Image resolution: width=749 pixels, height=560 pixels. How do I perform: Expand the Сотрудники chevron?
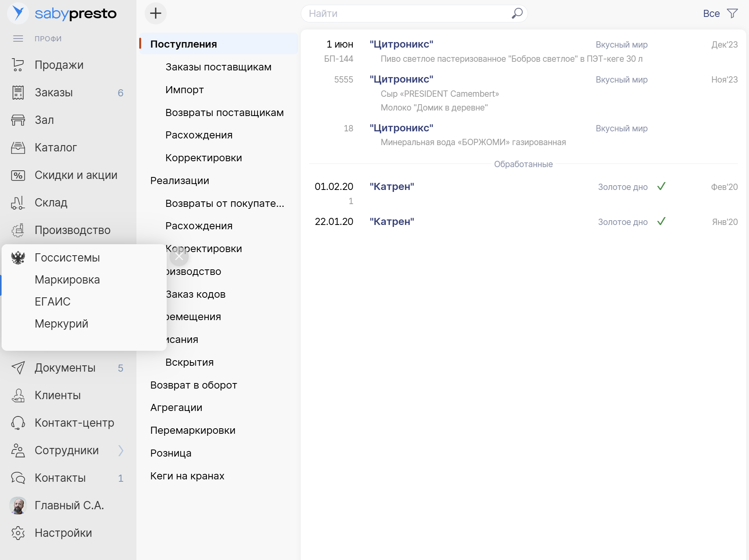coord(121,450)
